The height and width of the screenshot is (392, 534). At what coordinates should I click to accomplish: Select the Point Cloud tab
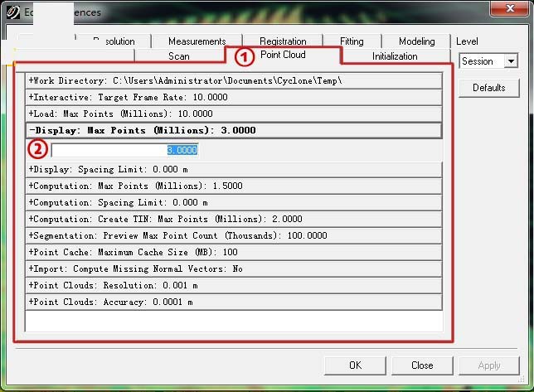(x=282, y=56)
